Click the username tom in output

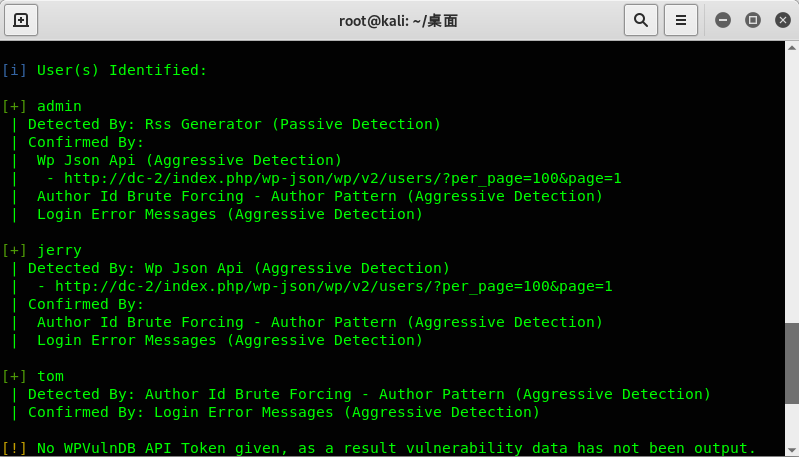pos(50,376)
